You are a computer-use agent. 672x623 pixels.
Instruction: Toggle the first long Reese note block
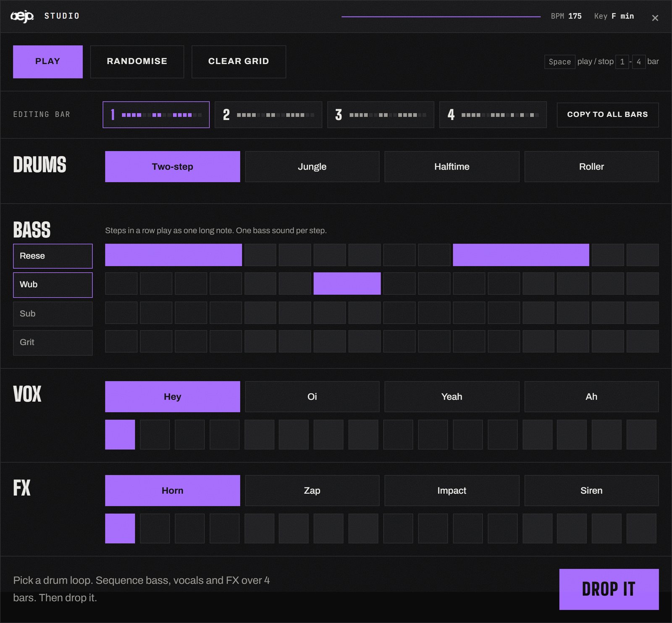[x=173, y=255]
